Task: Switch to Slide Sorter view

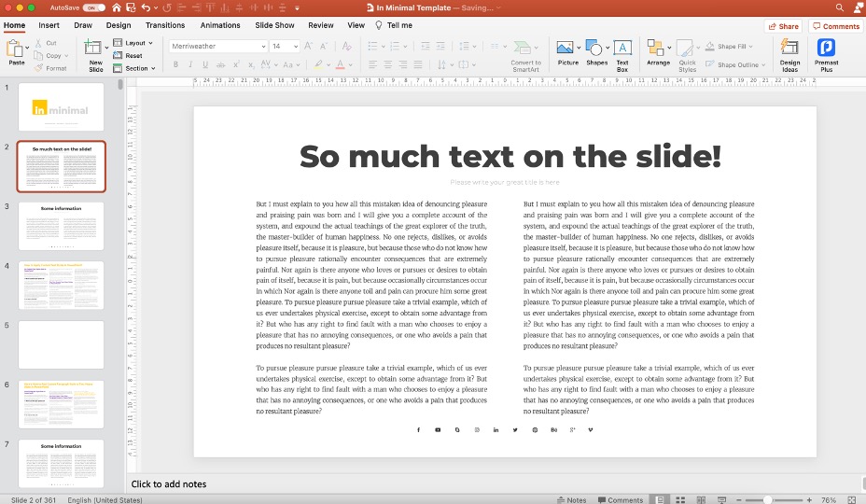Action: [680, 499]
